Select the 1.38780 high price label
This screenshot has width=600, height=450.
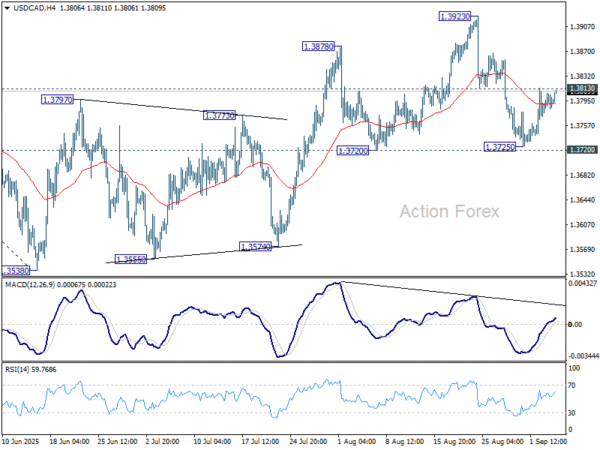pos(318,47)
